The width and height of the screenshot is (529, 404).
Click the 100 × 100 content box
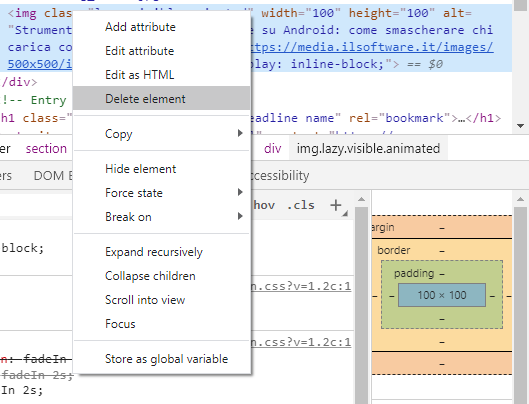(x=442, y=295)
